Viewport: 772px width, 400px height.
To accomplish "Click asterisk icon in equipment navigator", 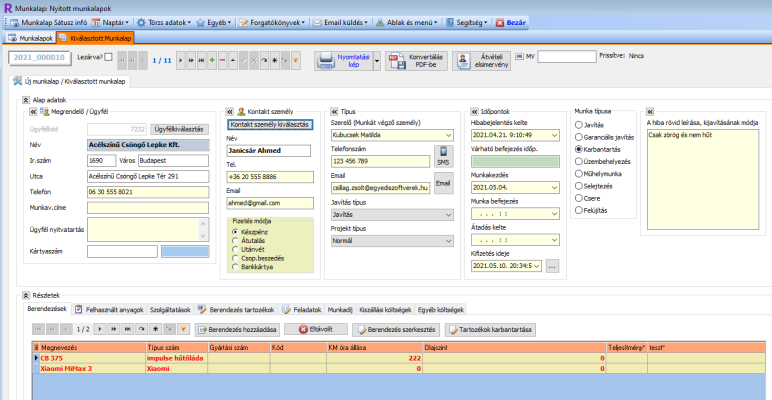I will pyautogui.click(x=156, y=329).
